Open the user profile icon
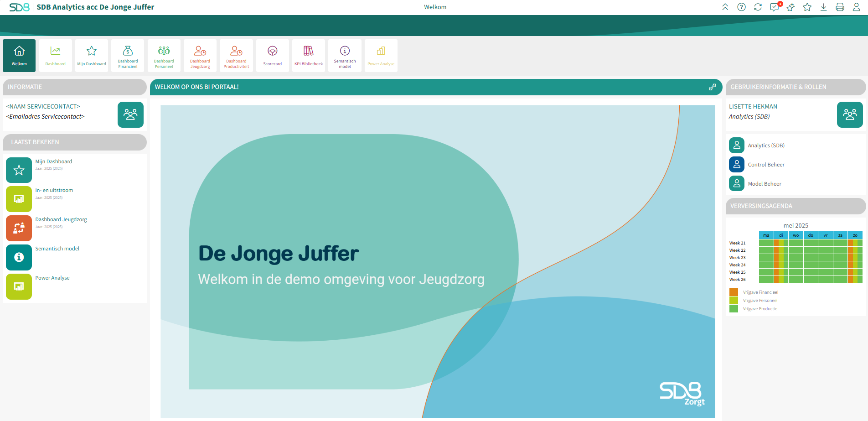The image size is (868, 421). tap(857, 7)
